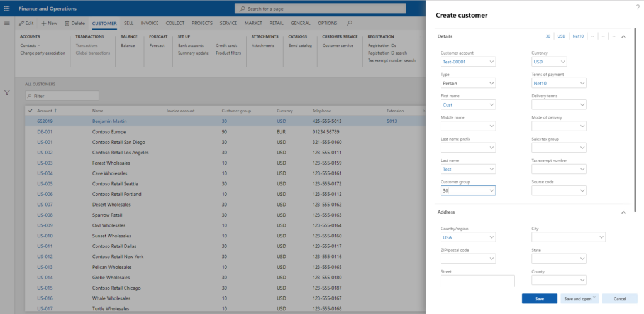Open customer account link 652019

(x=45, y=121)
